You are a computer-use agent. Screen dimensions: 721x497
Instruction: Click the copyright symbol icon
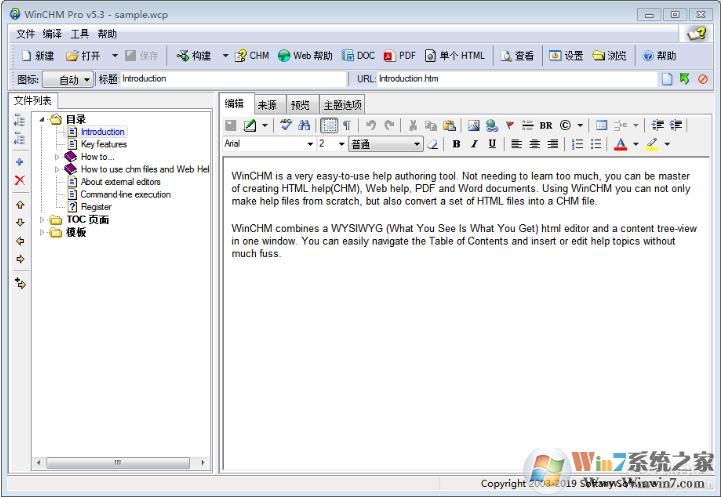pyautogui.click(x=565, y=125)
